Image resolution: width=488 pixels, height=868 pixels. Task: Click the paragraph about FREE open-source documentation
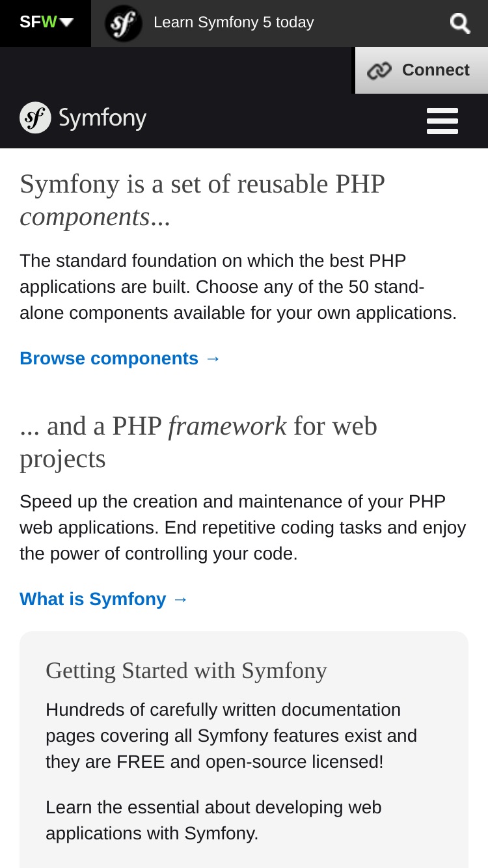[231, 736]
